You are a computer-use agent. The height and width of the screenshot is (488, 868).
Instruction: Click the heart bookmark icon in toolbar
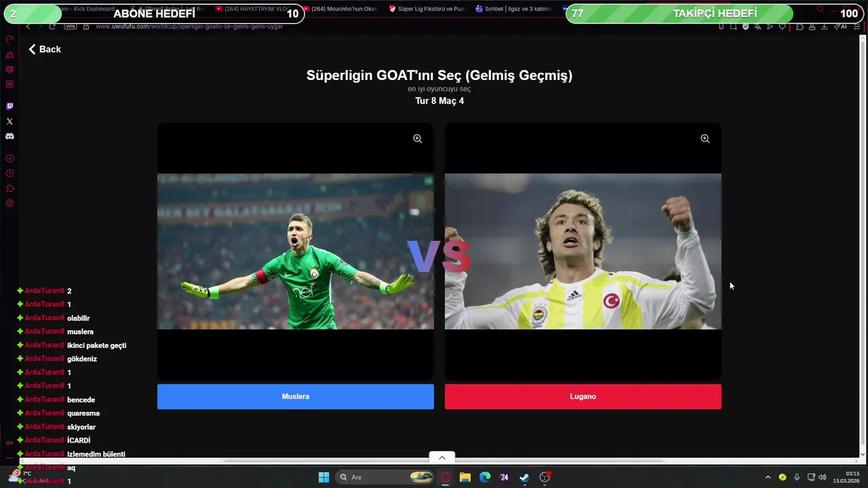[783, 26]
